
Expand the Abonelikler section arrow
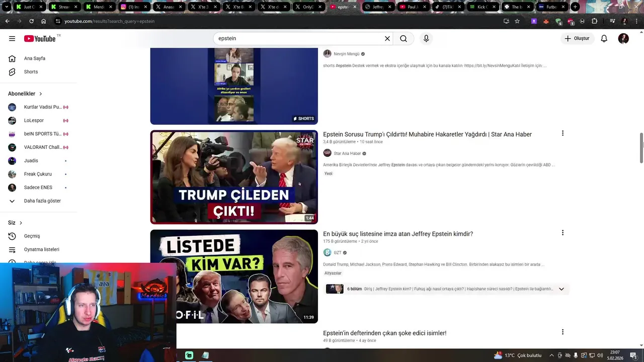(41, 94)
